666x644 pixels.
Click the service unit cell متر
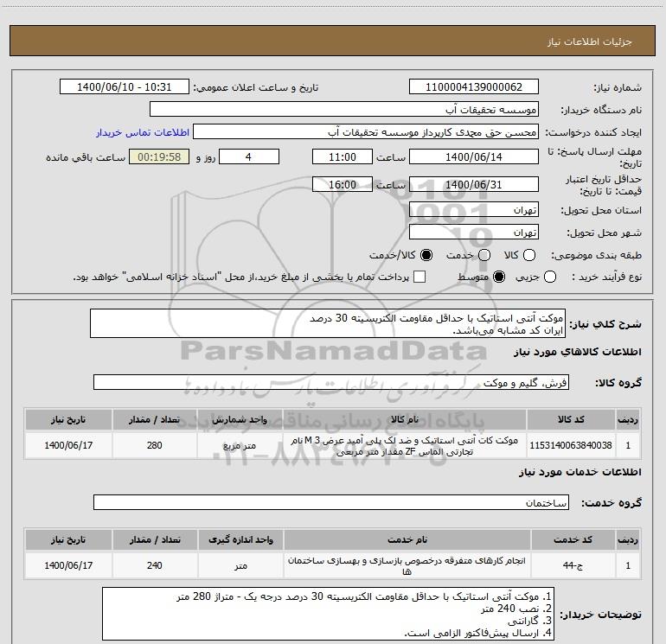pyautogui.click(x=240, y=565)
